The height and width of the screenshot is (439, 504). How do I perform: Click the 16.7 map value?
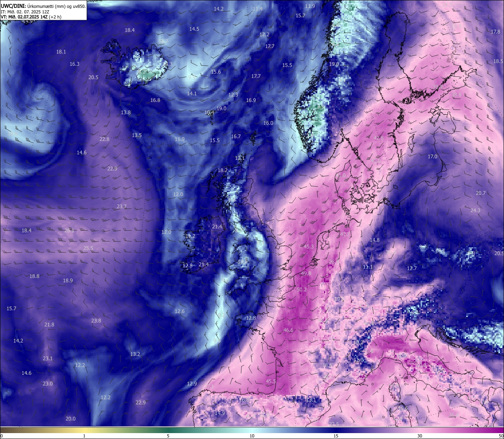(x=236, y=136)
